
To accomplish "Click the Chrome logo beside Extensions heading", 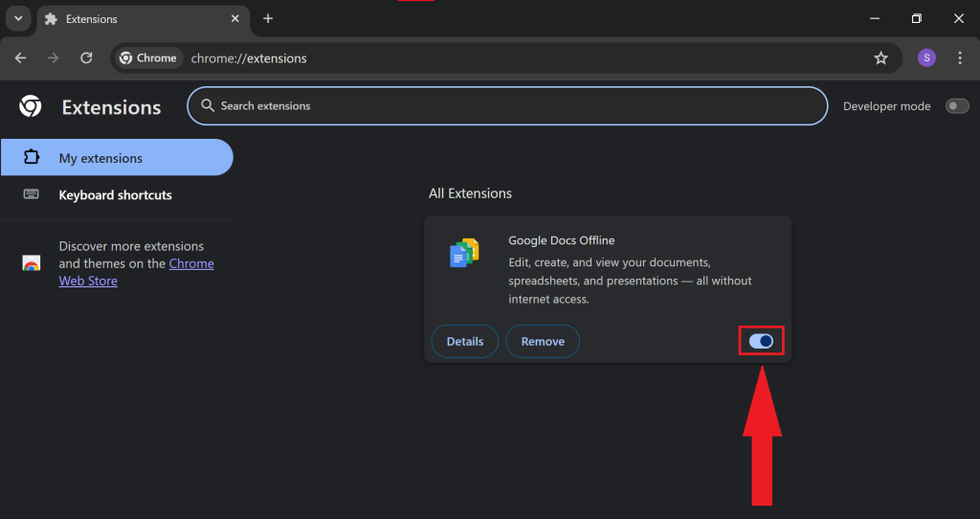I will click(31, 106).
